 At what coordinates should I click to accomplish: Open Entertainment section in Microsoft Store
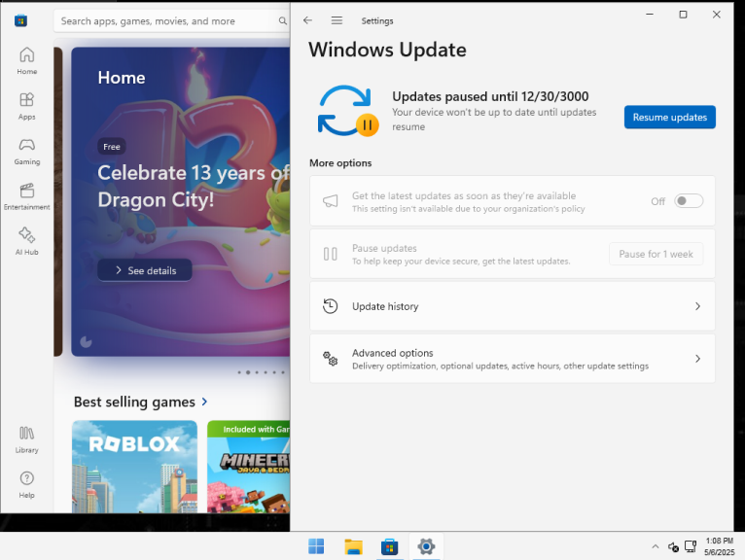coord(26,196)
